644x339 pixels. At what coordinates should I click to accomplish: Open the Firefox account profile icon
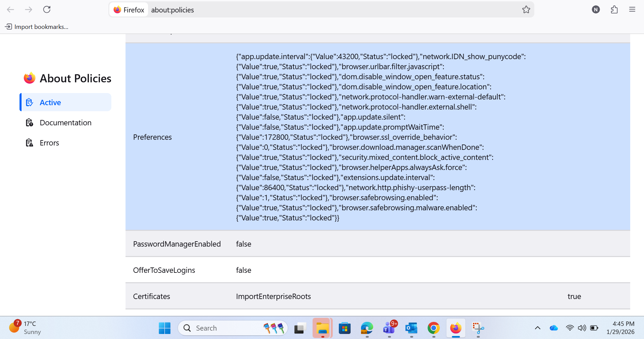click(x=596, y=10)
